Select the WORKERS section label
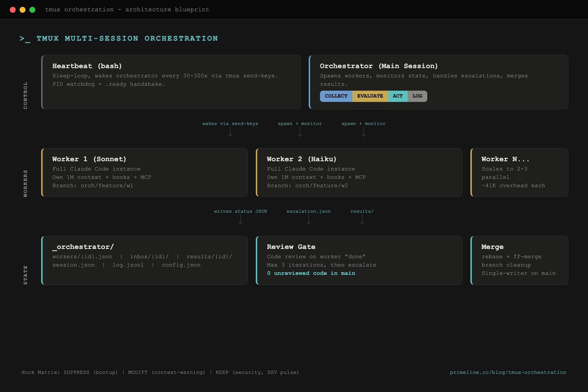Viewport: 588px width, 392px height. (25, 183)
